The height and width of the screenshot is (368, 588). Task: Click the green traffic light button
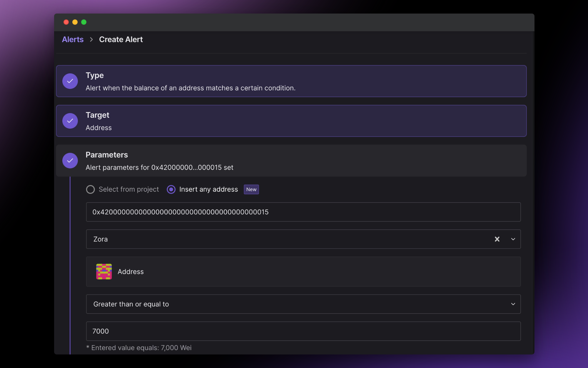[84, 22]
